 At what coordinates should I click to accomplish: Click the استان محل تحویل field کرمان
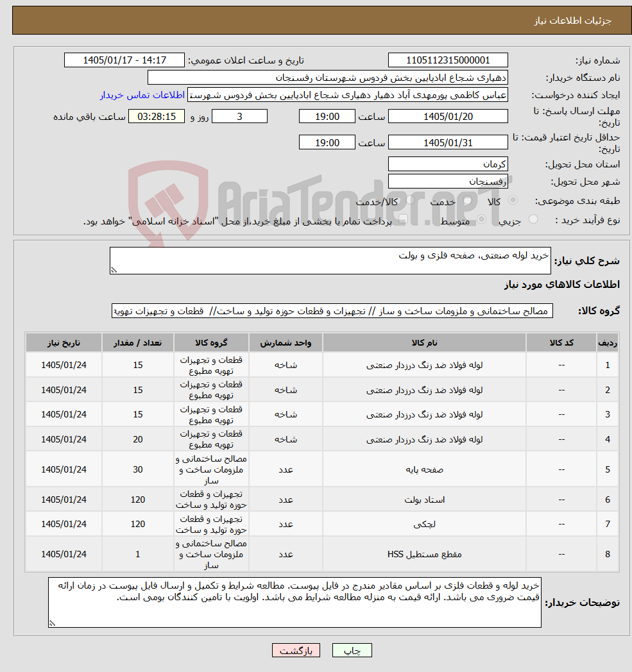pos(448,164)
